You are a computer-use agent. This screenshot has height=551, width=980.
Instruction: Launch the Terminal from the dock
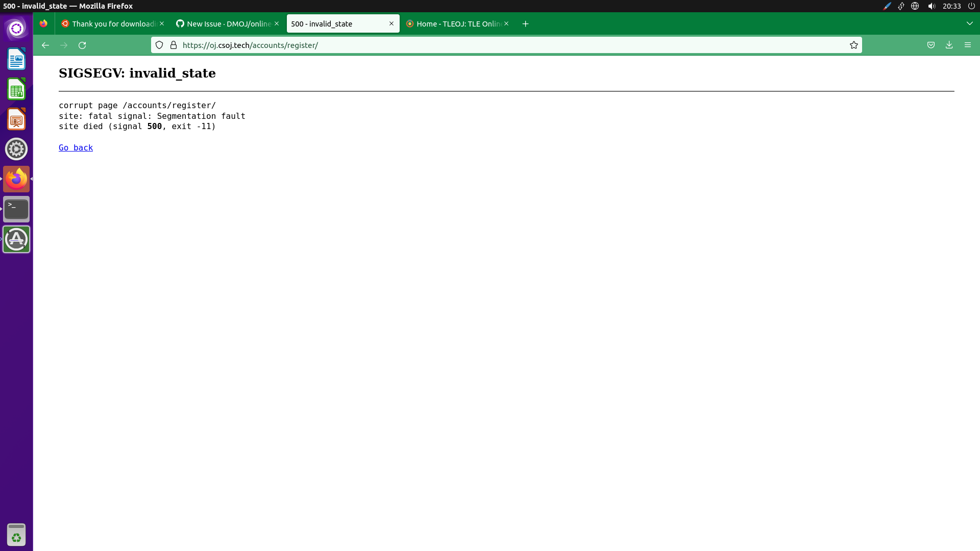(x=16, y=209)
